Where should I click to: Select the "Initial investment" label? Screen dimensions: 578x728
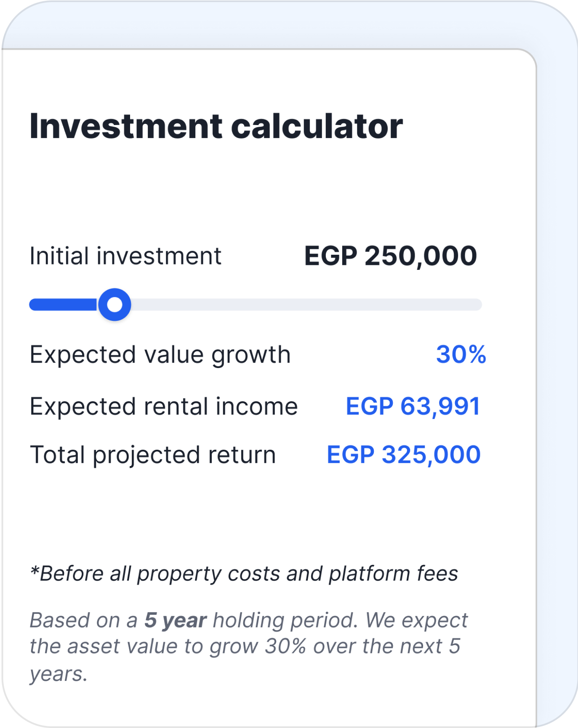click(125, 256)
